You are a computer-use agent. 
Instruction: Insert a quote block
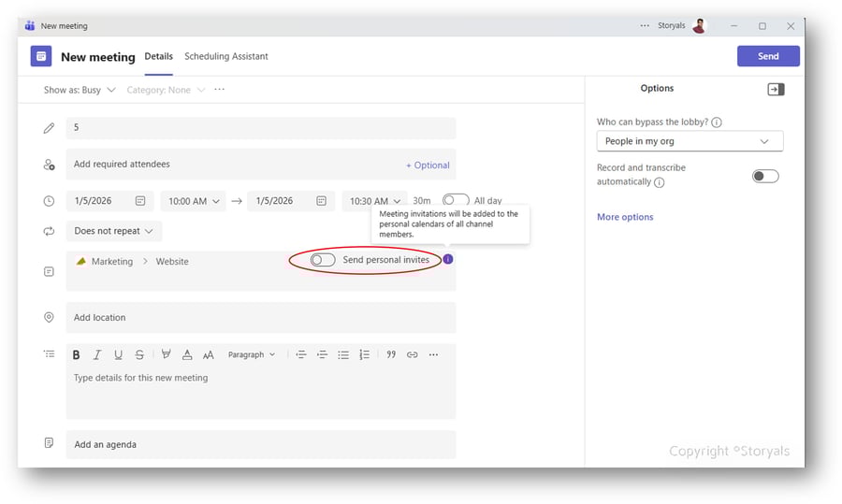(x=391, y=354)
